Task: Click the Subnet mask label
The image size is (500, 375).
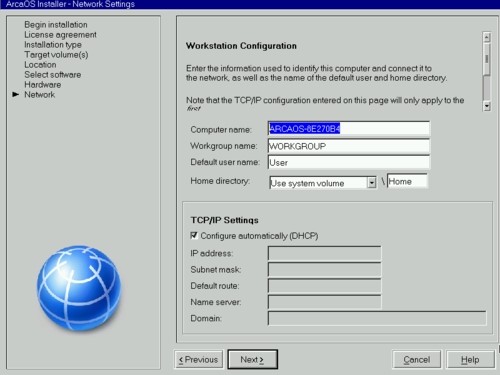Action: [x=216, y=270]
